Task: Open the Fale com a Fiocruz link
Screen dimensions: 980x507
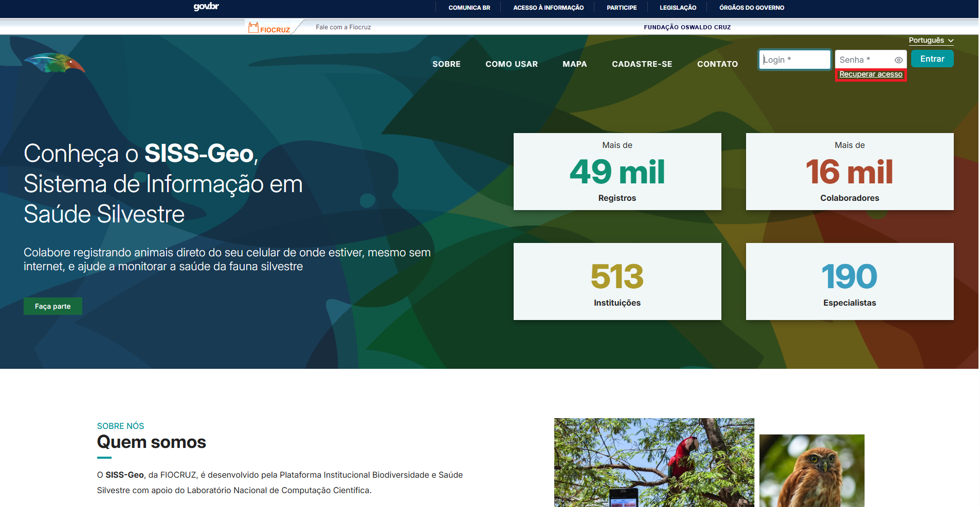Action: pyautogui.click(x=343, y=27)
